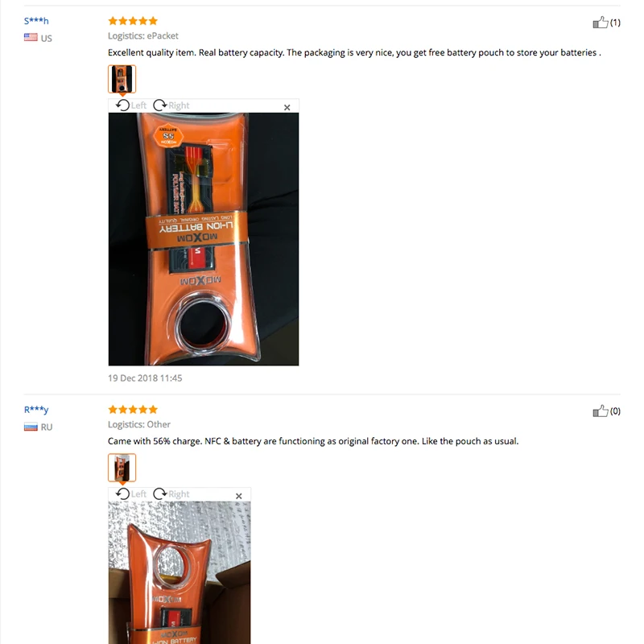Click the enlarged pouch photo in R***y's review
The width and height of the screenshot is (644, 644).
180,572
